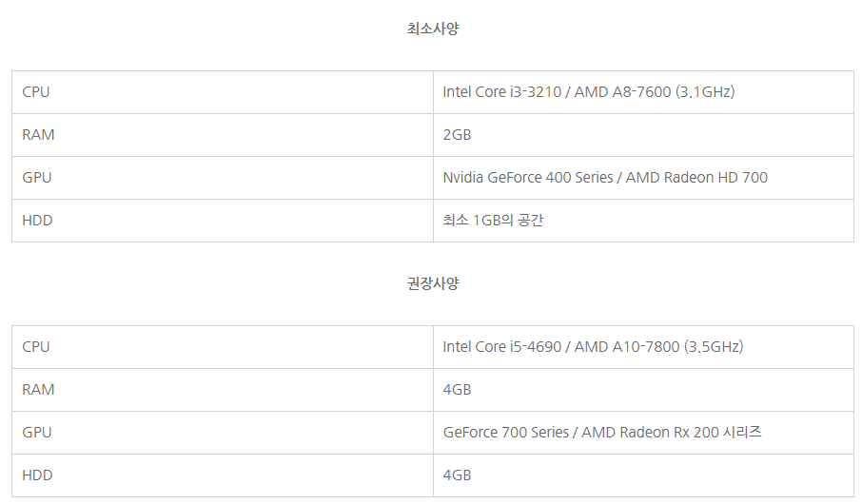862x504 pixels.
Task: Select the minimum specs RAM label
Action: click(38, 135)
